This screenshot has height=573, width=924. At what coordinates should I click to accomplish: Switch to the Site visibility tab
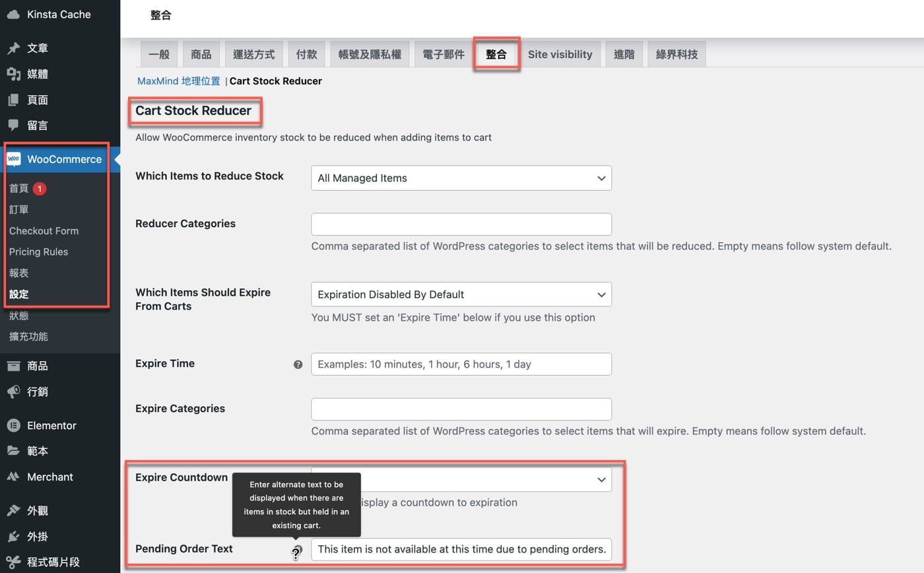(x=560, y=54)
